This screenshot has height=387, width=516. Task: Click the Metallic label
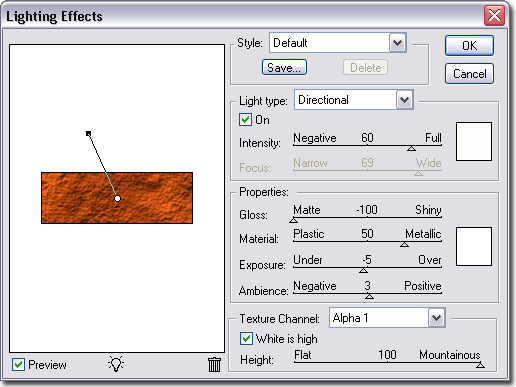[x=423, y=234]
